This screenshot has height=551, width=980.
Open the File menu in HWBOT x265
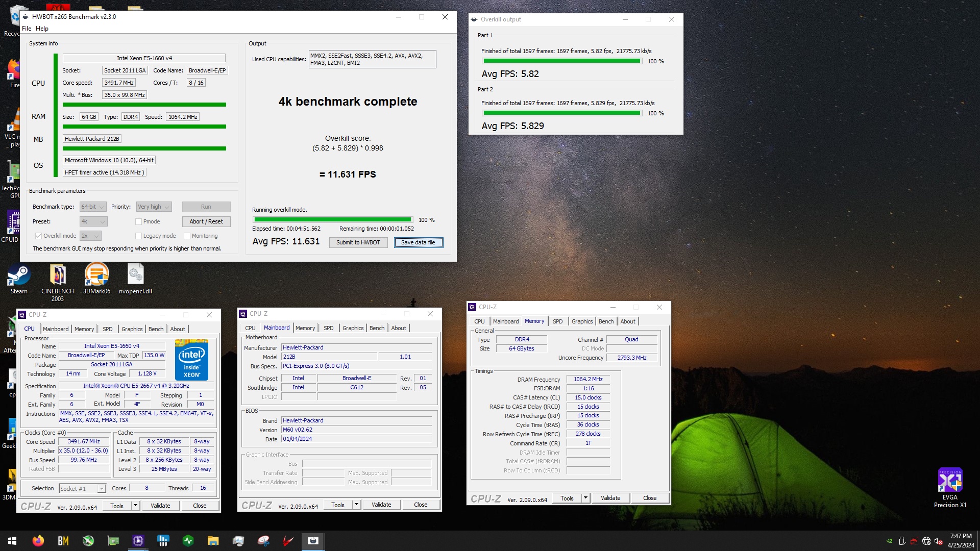[27, 29]
